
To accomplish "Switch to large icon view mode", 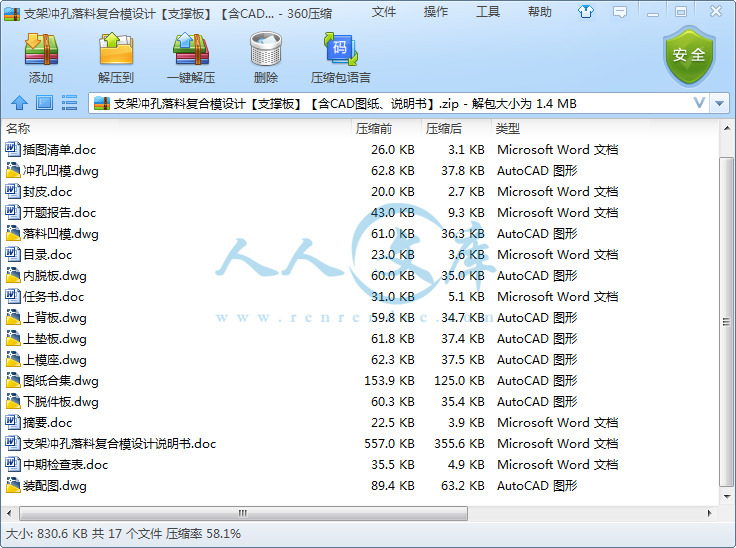I will tap(45, 103).
